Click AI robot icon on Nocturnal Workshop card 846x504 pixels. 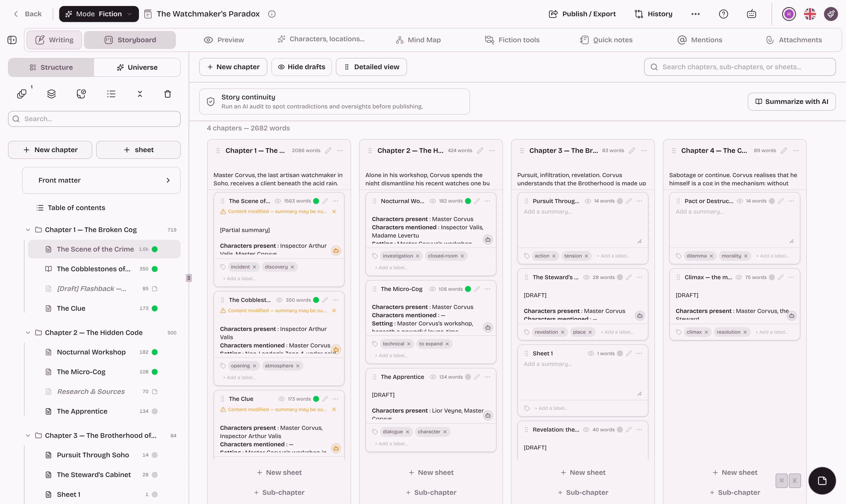point(487,240)
